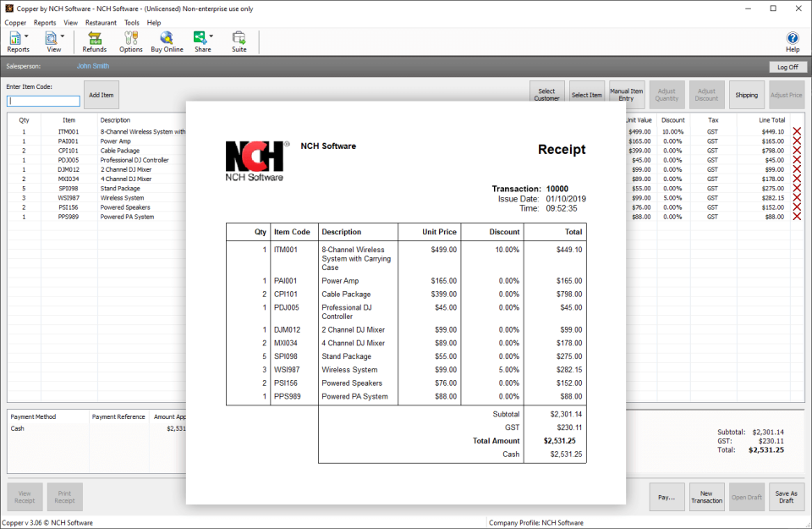Select the SPI098 Stand Package row
Screen dimensions: 812x529
[x=96, y=189]
